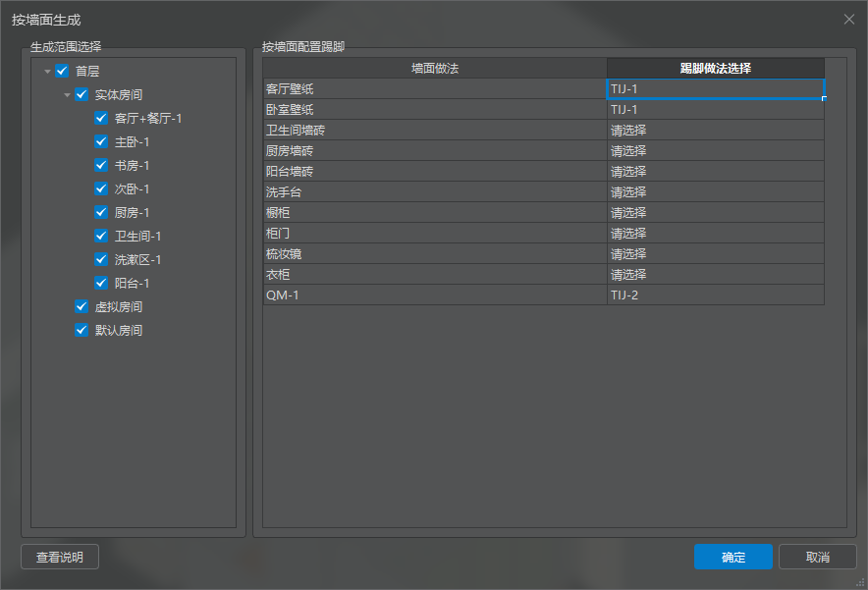
Task: Click the 取消 button
Action: 817,558
